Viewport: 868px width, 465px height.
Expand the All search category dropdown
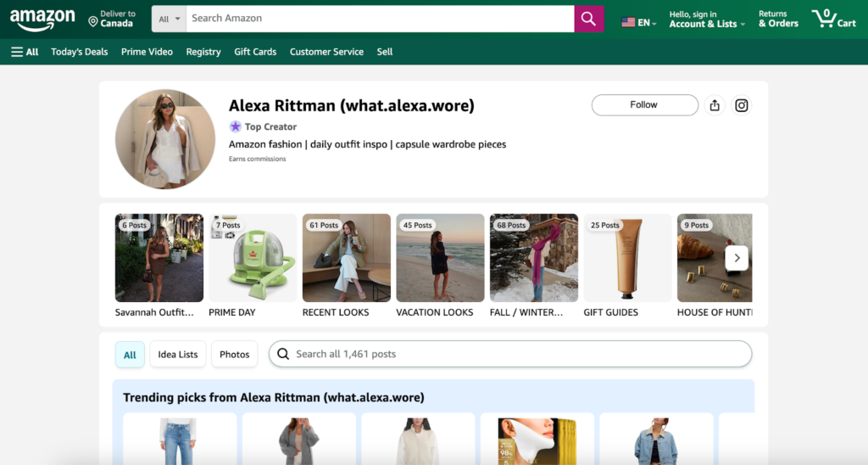[169, 19]
